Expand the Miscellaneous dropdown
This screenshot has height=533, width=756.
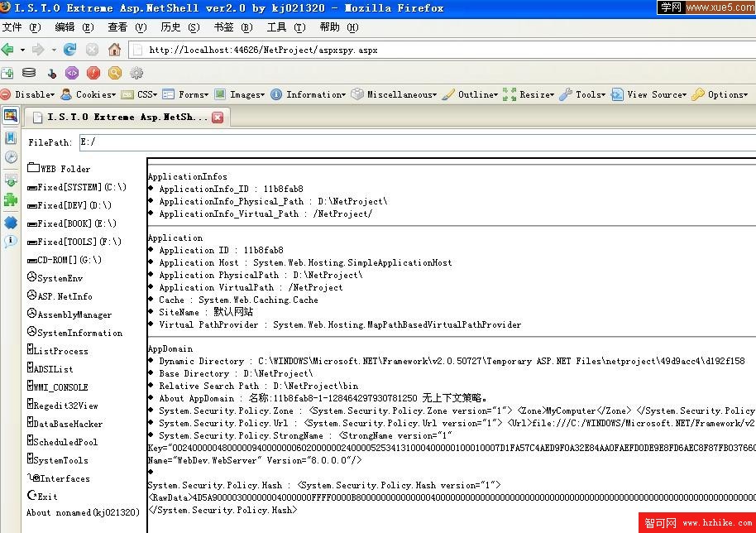(395, 94)
